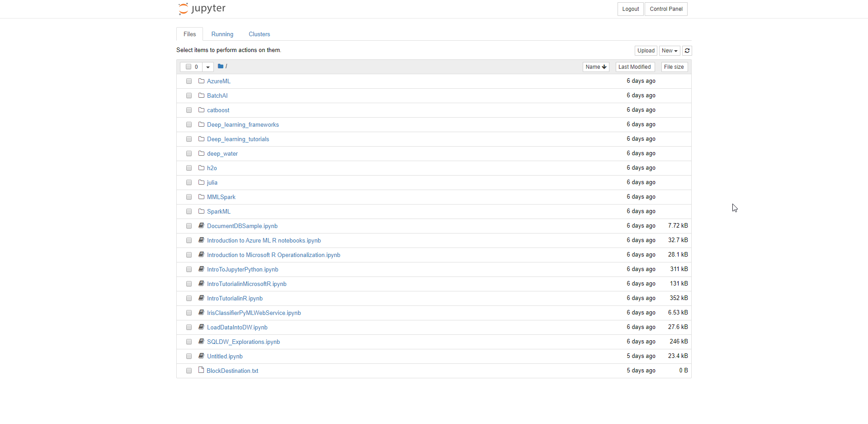Click folder icon beside h2o
Viewport: 868px width, 424px height.
201,168
